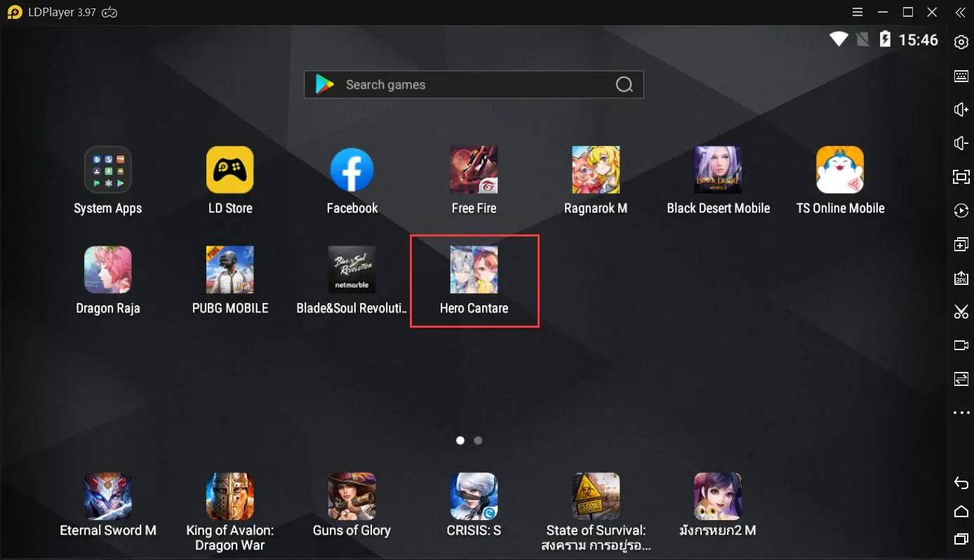Launch Guns of Glory
Screen dimensions: 974x560
[x=352, y=496]
